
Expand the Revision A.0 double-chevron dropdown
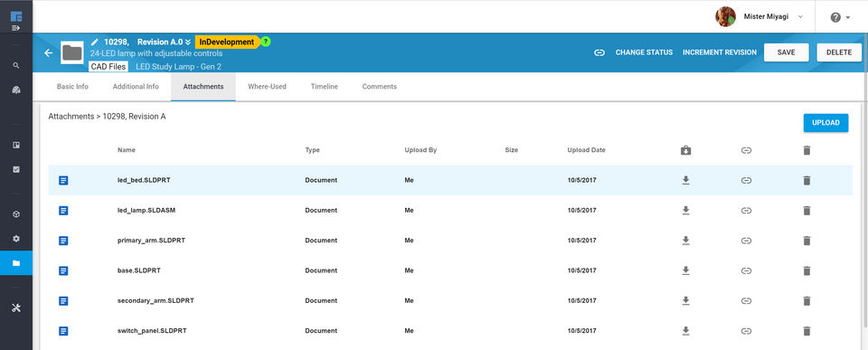188,42
